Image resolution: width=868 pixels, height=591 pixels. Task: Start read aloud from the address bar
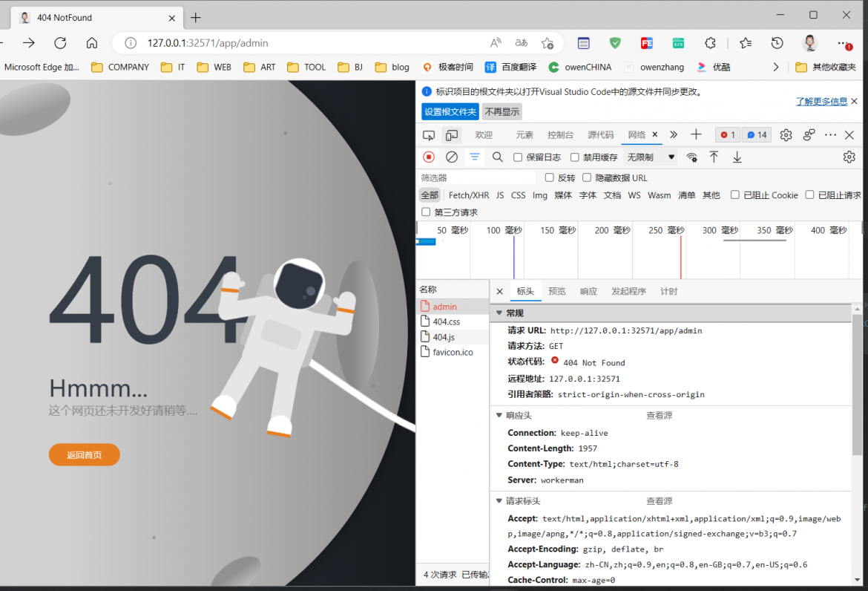496,42
